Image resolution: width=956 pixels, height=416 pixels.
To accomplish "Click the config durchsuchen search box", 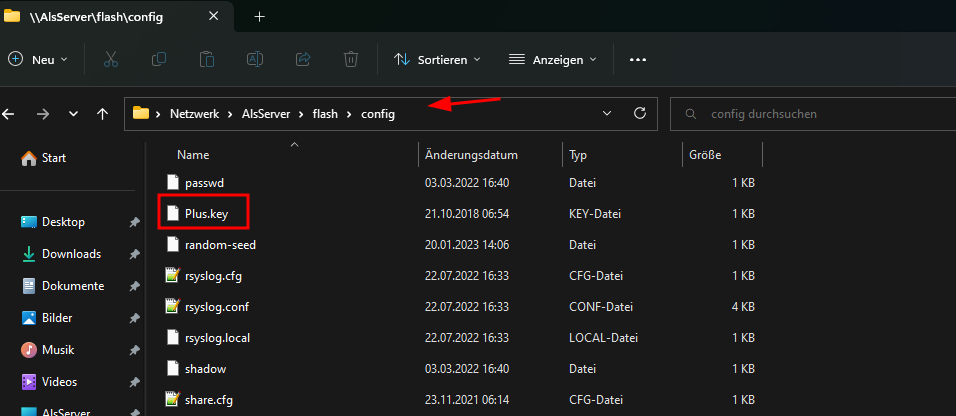I will (813, 113).
